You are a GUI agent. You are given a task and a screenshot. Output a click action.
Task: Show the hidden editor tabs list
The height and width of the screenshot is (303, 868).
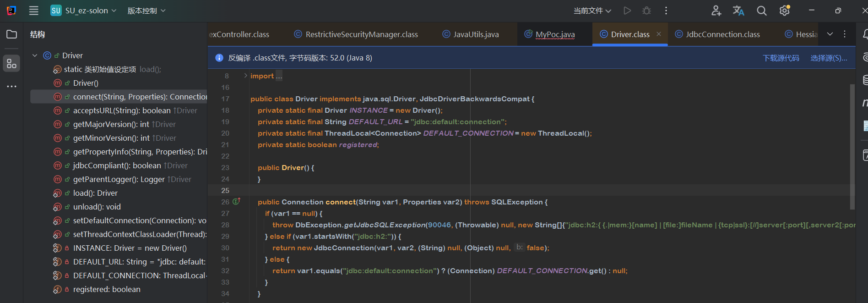click(x=830, y=34)
